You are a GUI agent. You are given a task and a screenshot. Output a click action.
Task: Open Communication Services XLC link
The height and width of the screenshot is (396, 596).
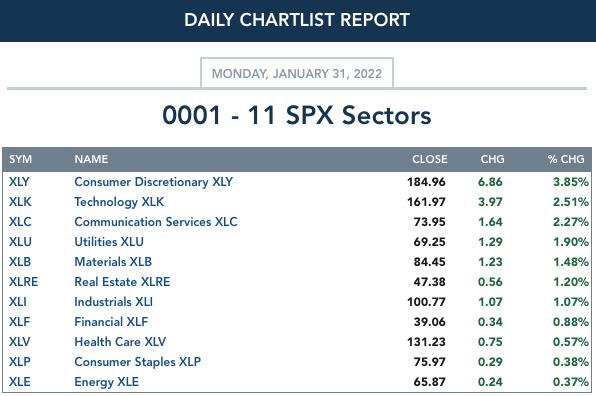(156, 222)
